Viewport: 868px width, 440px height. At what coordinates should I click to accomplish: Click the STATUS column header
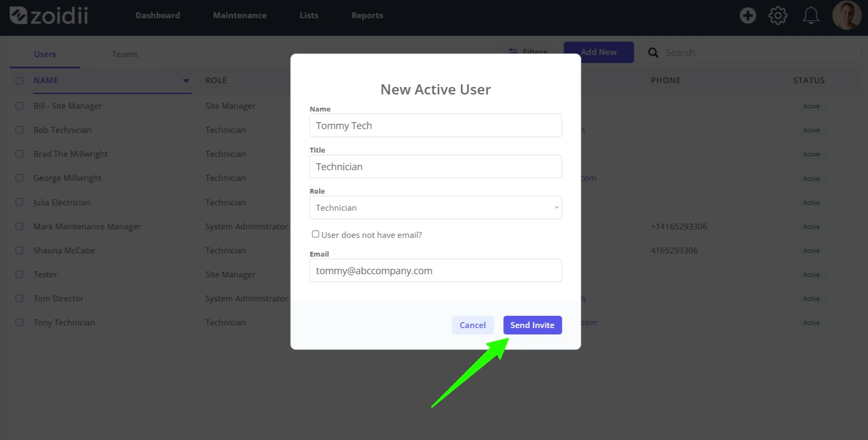click(809, 81)
